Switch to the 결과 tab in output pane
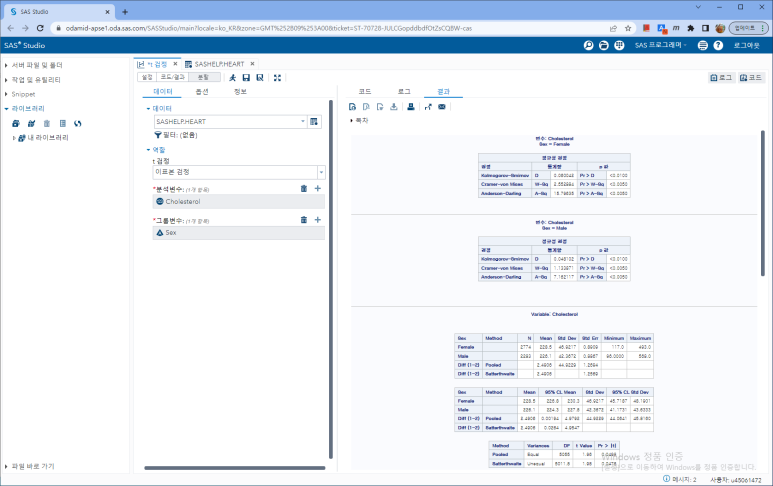 tap(443, 92)
